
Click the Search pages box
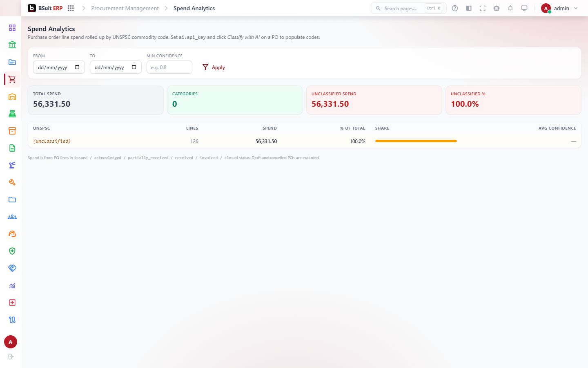tap(409, 8)
